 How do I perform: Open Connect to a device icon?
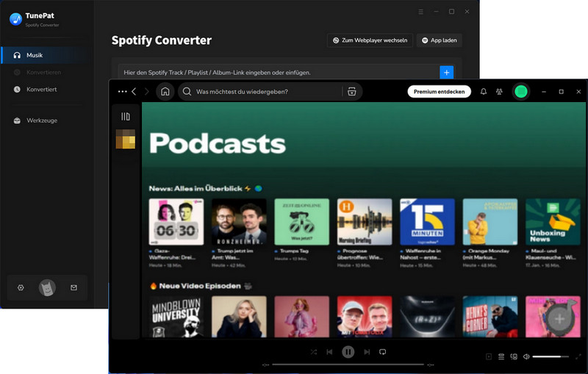coord(514,357)
